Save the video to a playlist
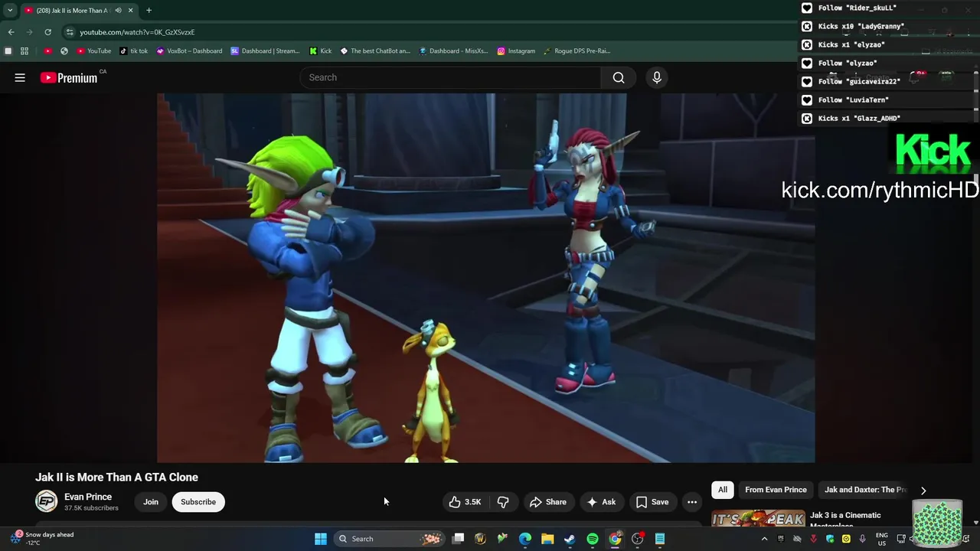Image resolution: width=980 pixels, height=551 pixels. click(652, 502)
